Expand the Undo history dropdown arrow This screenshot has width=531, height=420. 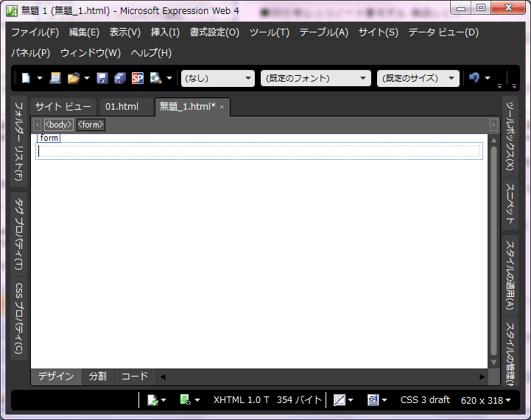(488, 78)
